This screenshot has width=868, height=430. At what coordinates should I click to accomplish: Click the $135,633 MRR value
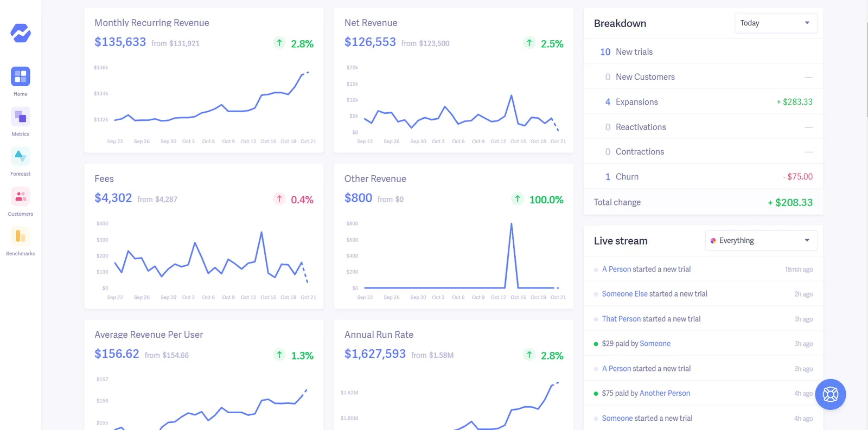[120, 42]
